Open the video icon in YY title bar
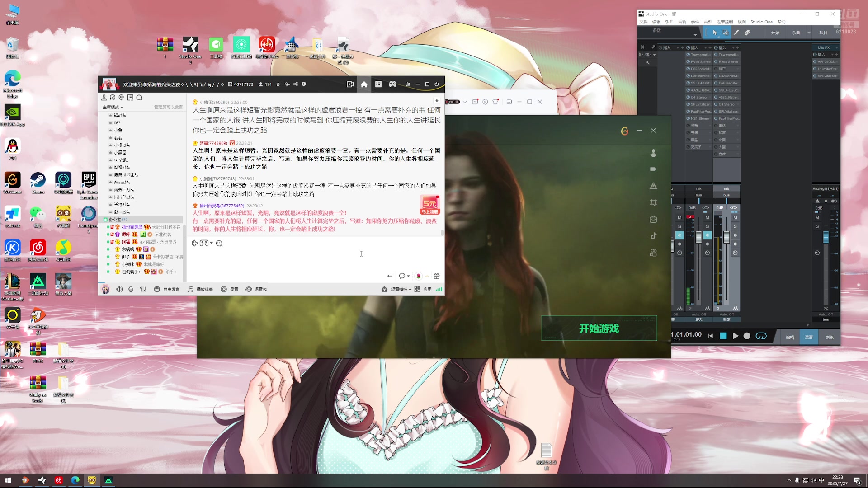The height and width of the screenshot is (488, 868). 350,84
